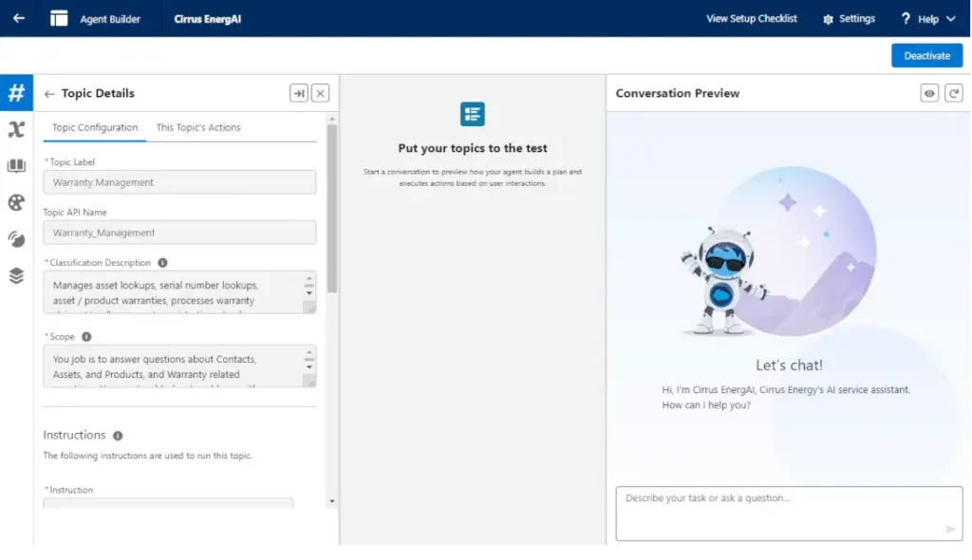Image resolution: width=972 pixels, height=560 pixels.
Task: Click the Deactivate button
Action: click(x=926, y=56)
